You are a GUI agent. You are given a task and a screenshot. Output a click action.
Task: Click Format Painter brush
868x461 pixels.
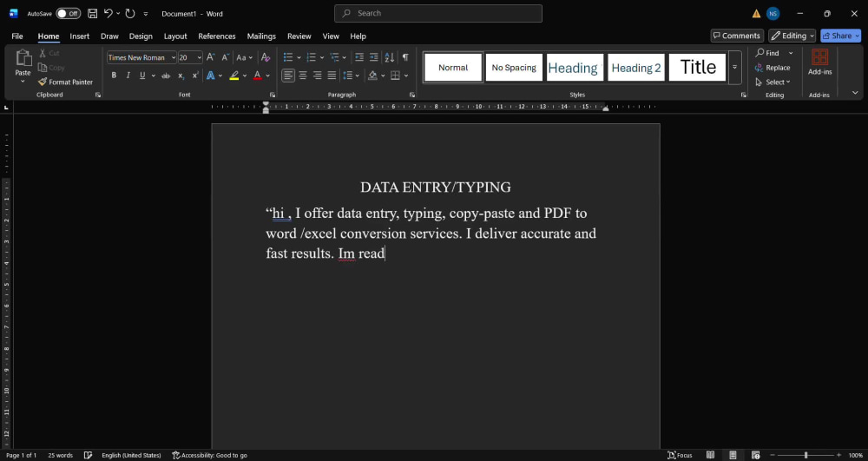tap(65, 82)
